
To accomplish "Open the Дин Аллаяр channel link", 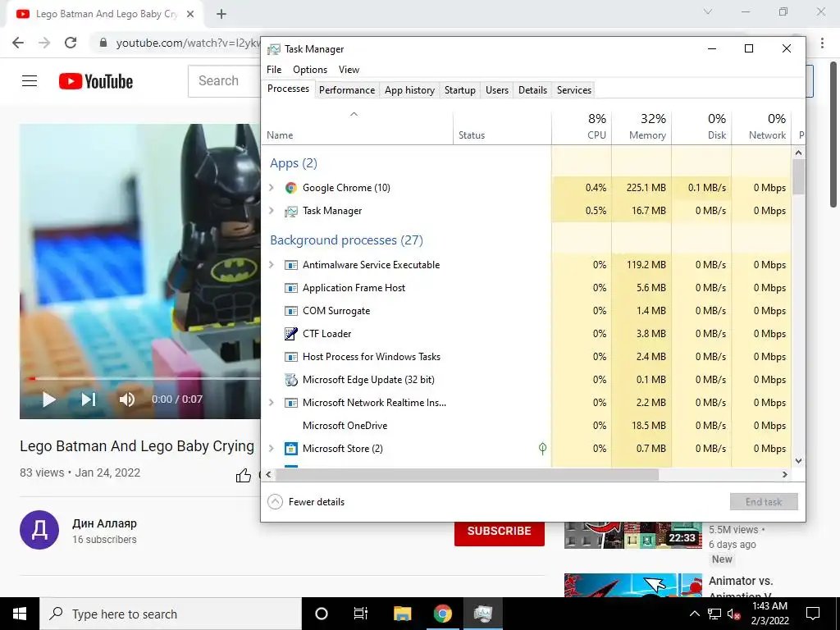I will pos(104,523).
